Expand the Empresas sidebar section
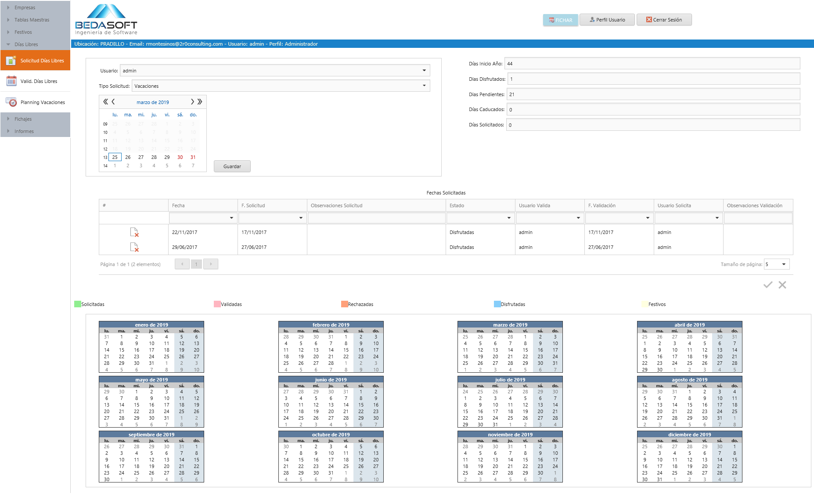 click(x=25, y=7)
